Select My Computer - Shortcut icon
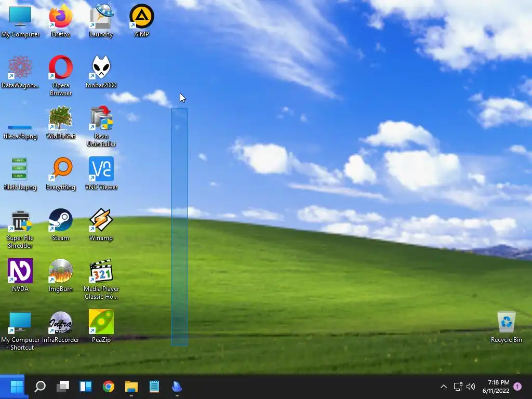Screen dimensions: 532x399 pos(20,330)
